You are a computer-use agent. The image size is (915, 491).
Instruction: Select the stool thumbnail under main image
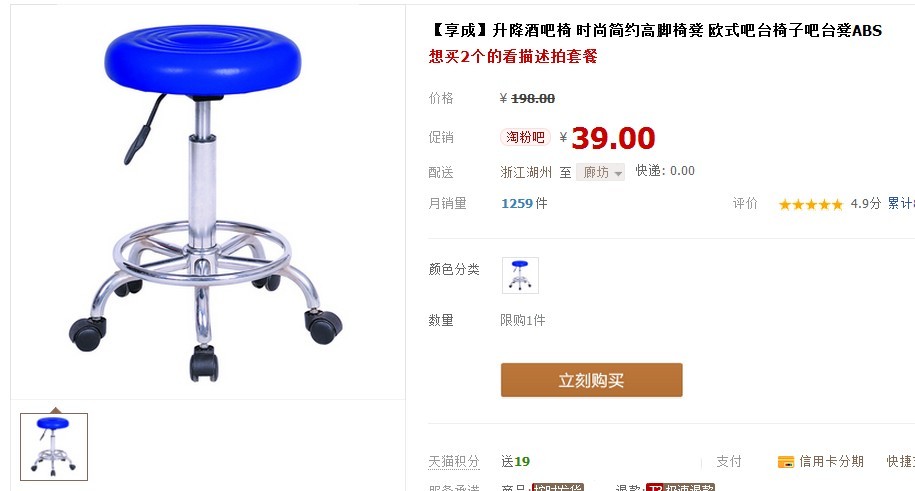pos(54,447)
